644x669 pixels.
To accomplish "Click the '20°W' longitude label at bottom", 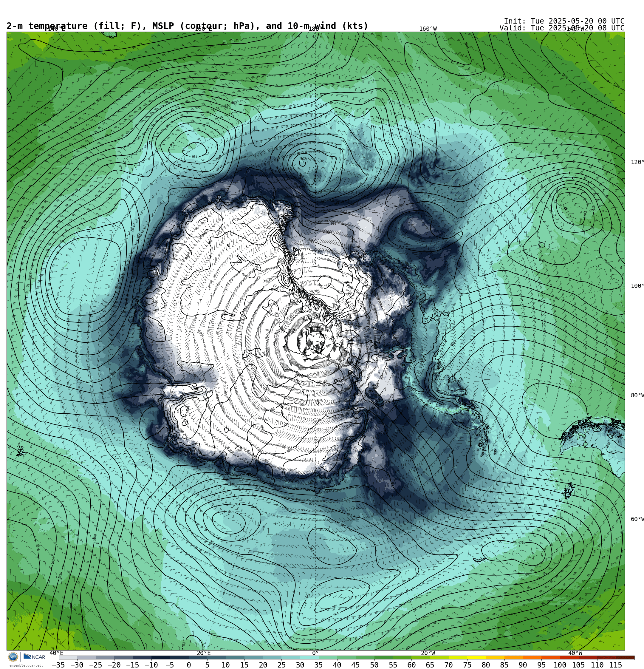I will coord(428,653).
